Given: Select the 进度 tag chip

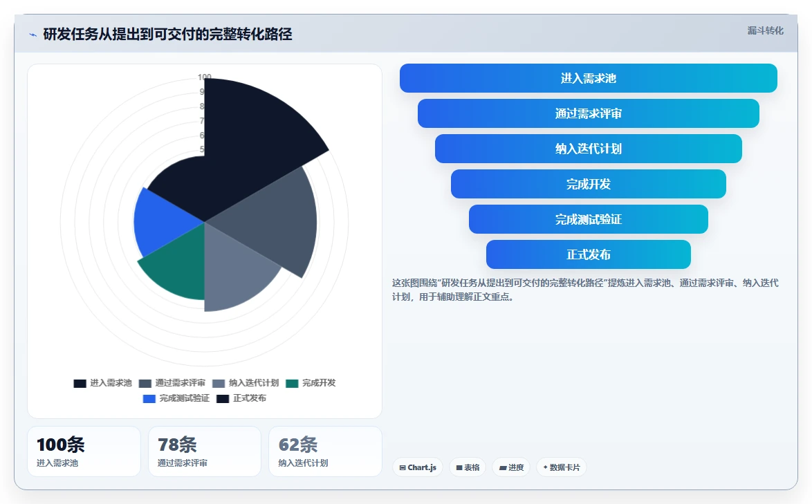Looking at the screenshot, I should coord(511,467).
